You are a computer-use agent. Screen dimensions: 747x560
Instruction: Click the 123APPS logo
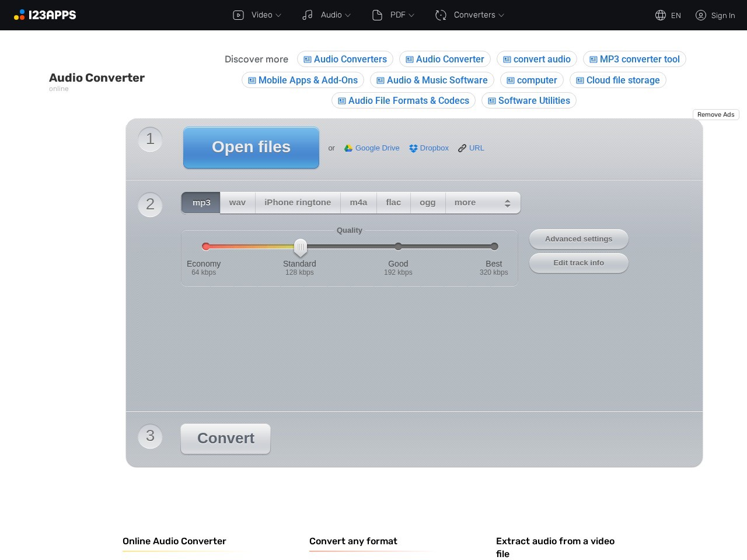click(x=45, y=15)
